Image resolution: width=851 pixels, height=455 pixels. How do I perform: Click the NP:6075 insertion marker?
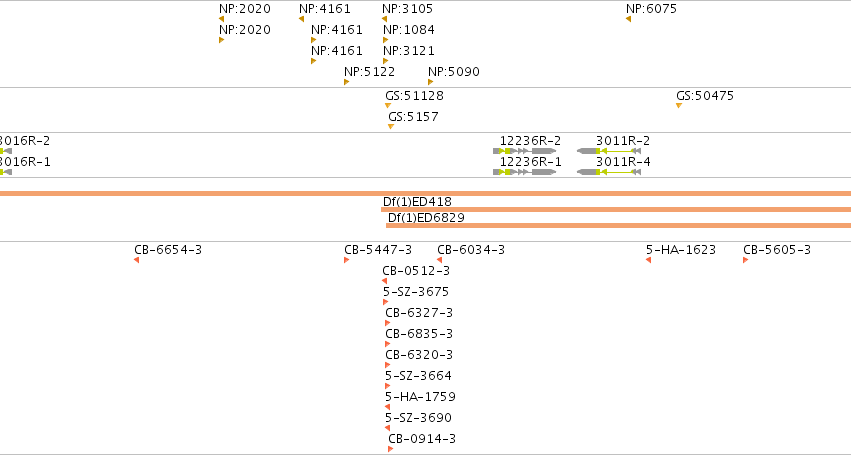628,19
